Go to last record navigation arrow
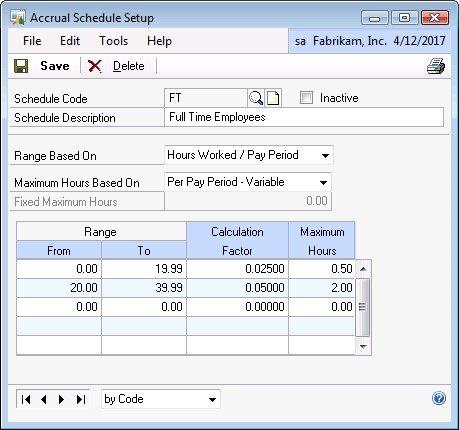This screenshot has width=459, height=430. coord(81,399)
